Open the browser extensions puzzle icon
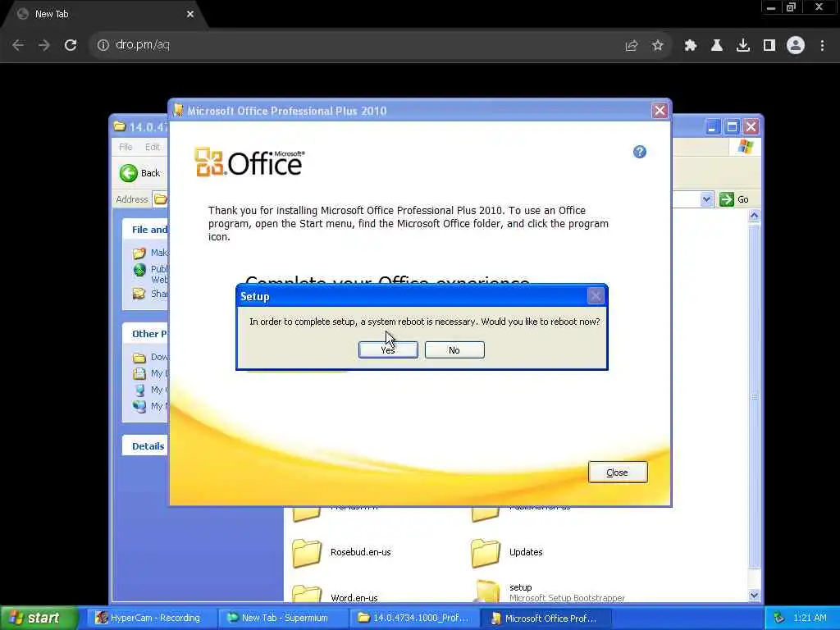840x630 pixels. 691,46
